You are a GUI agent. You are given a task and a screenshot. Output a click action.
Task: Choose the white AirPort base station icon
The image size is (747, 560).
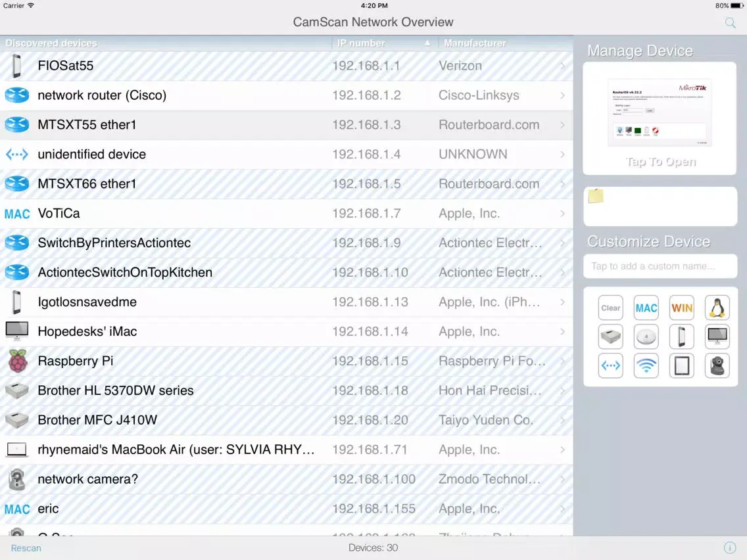click(646, 337)
